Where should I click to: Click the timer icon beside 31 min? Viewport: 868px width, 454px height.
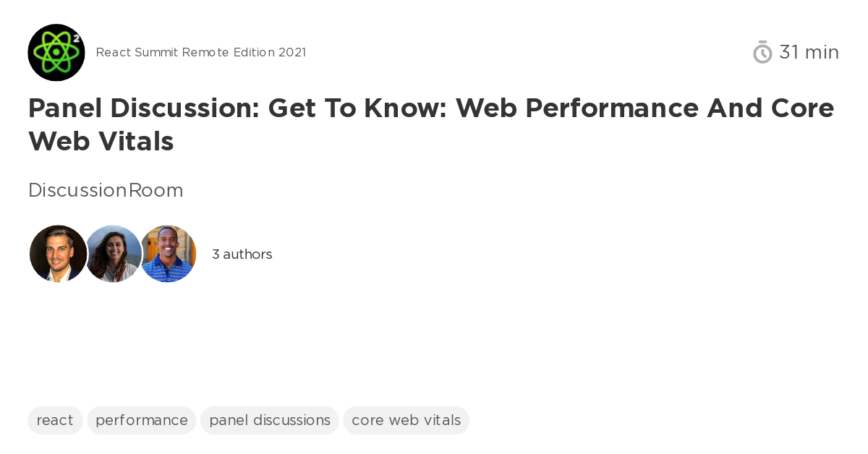click(x=762, y=51)
